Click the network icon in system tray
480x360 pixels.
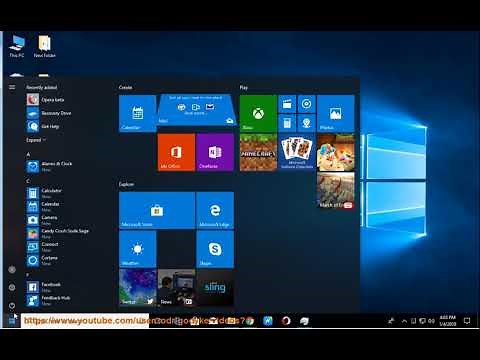[422, 321]
